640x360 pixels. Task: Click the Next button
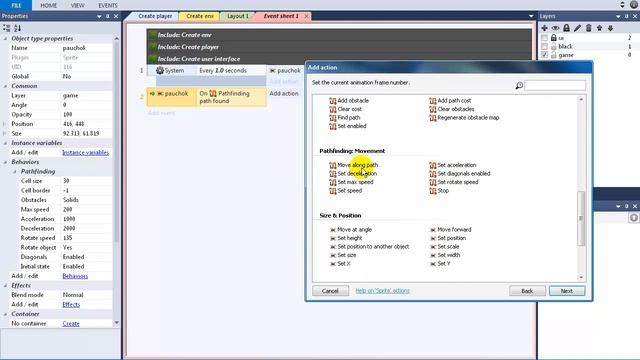point(567,291)
